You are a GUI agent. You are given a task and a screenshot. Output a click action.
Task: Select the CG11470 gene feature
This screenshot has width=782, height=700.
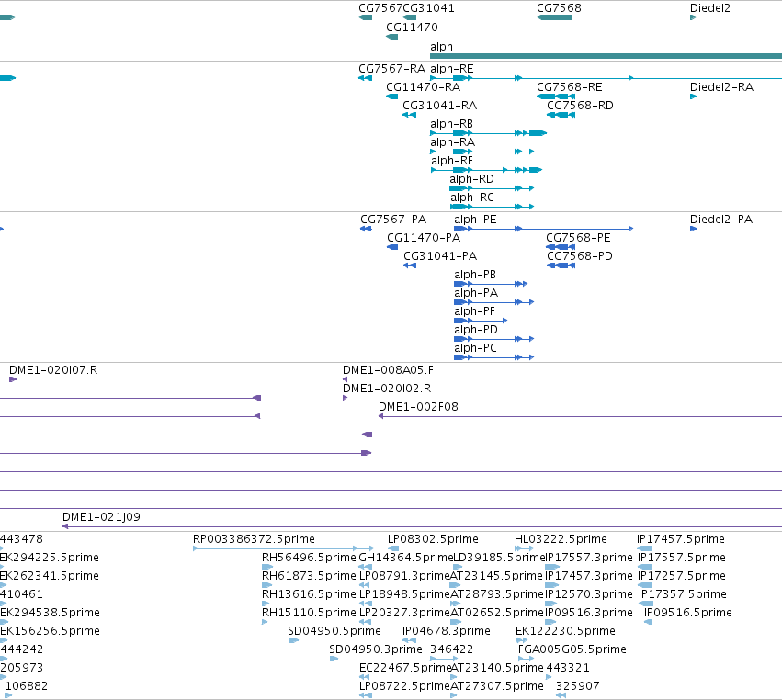pyautogui.click(x=392, y=37)
